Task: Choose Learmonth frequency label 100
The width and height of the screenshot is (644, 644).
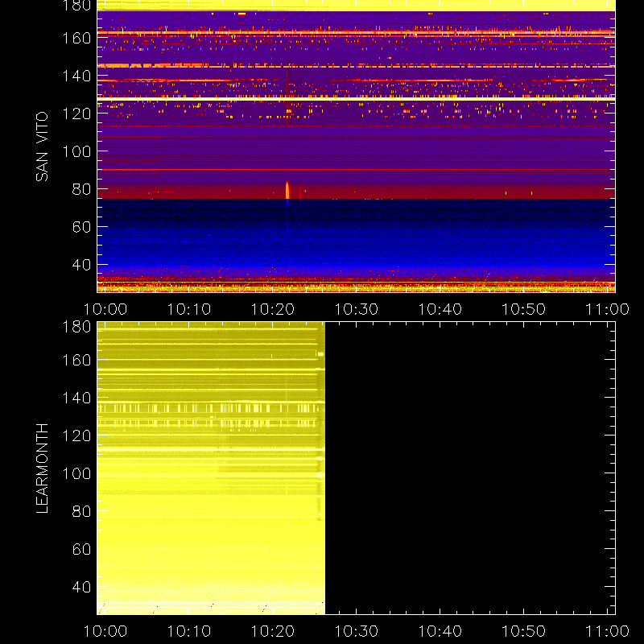Action: pos(76,473)
